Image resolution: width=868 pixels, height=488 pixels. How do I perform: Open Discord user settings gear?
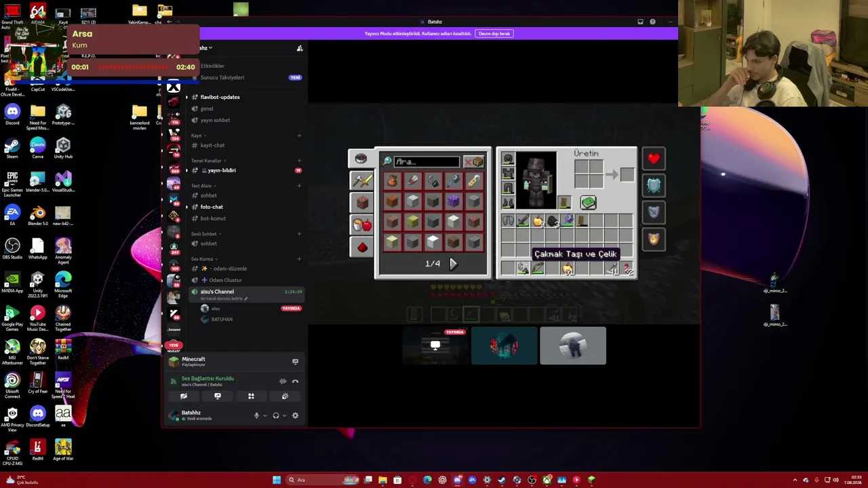[x=295, y=415]
